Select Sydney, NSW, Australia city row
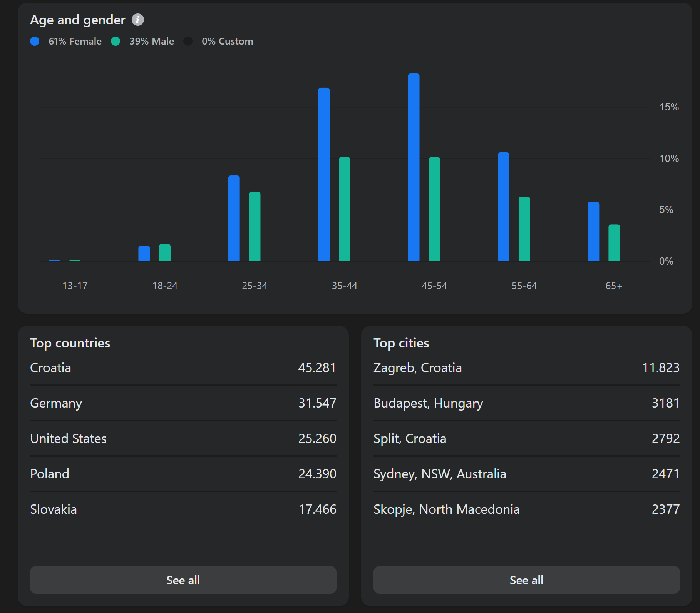 [526, 474]
